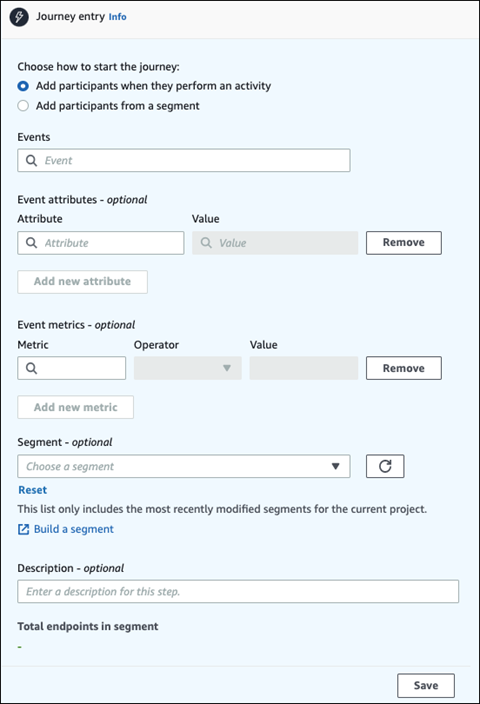Expand the Choose a segment dropdown

coord(184,466)
